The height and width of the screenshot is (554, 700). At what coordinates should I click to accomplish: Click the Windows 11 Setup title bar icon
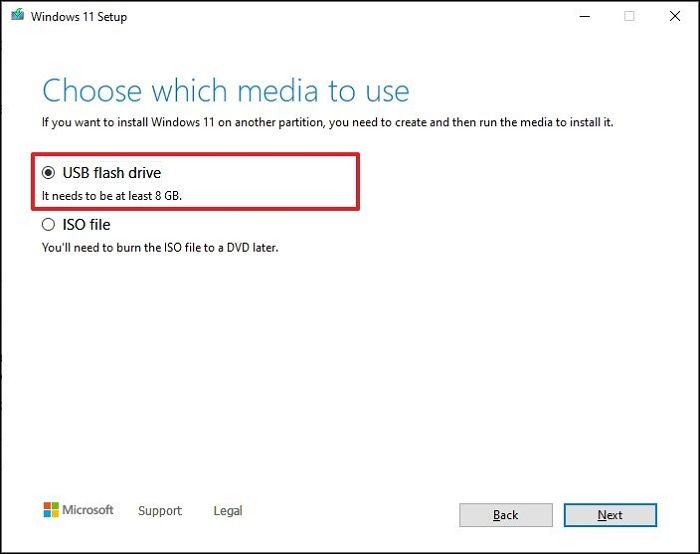18,16
